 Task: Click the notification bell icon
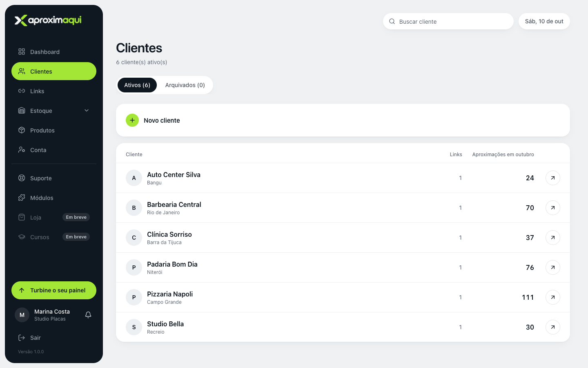click(88, 315)
